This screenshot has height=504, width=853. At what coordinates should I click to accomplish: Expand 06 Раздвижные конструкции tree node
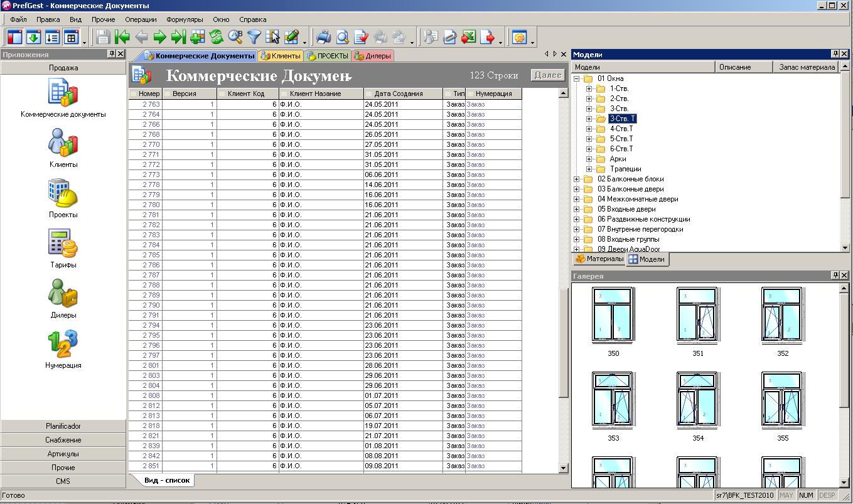577,219
